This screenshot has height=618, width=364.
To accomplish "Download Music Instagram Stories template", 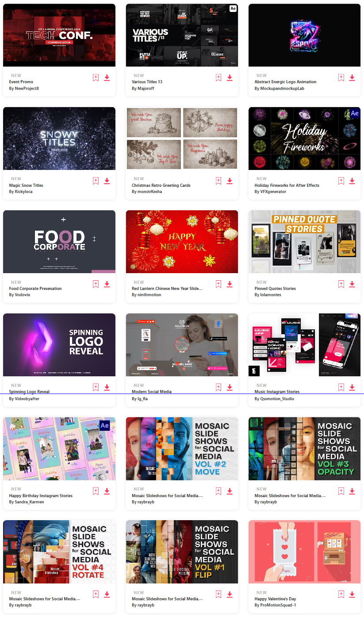I will [x=352, y=387].
